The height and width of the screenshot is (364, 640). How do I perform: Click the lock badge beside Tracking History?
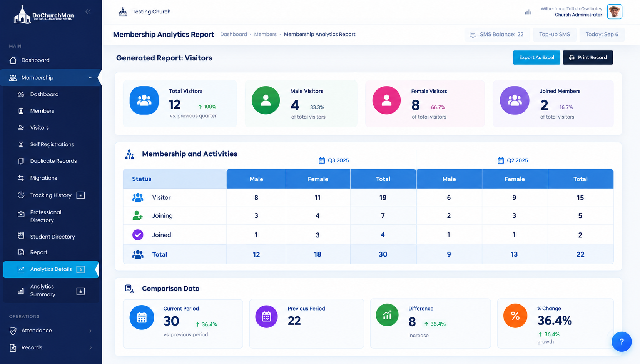pyautogui.click(x=80, y=195)
